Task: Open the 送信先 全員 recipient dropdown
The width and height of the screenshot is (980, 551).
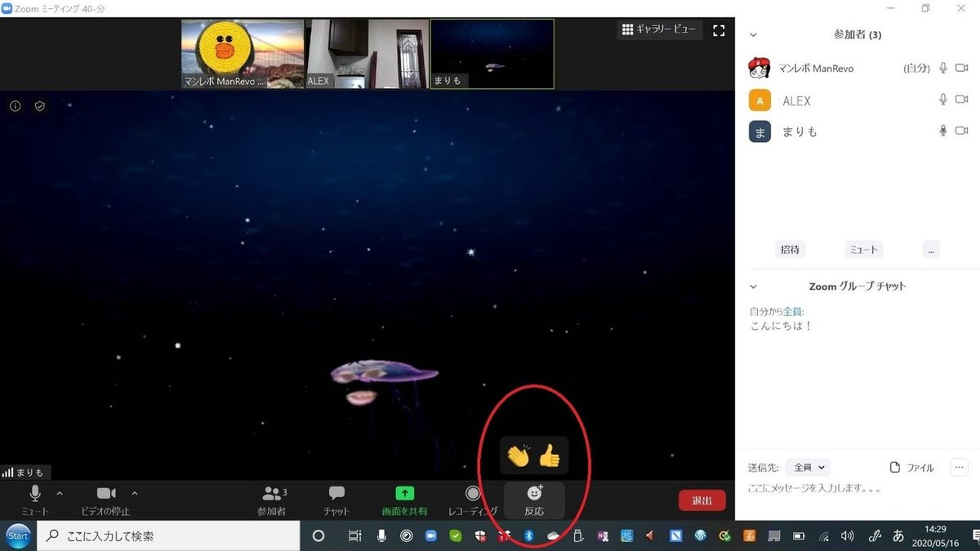Action: coord(808,468)
